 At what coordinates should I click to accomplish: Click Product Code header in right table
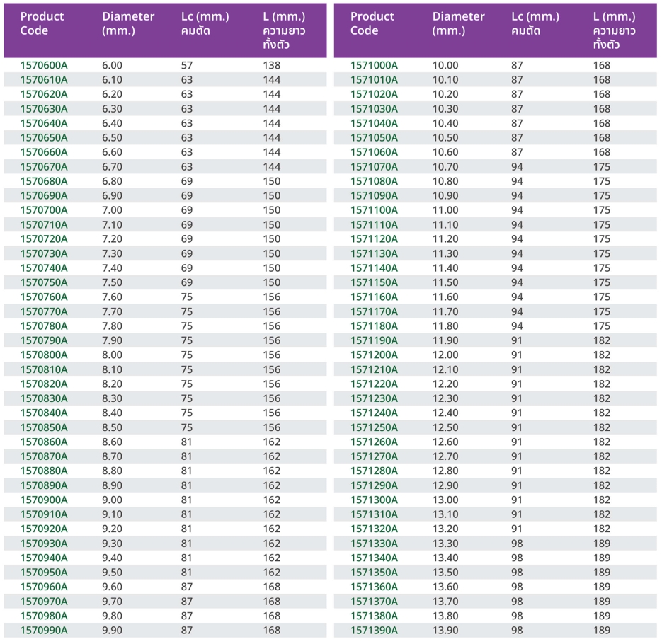coord(372,23)
